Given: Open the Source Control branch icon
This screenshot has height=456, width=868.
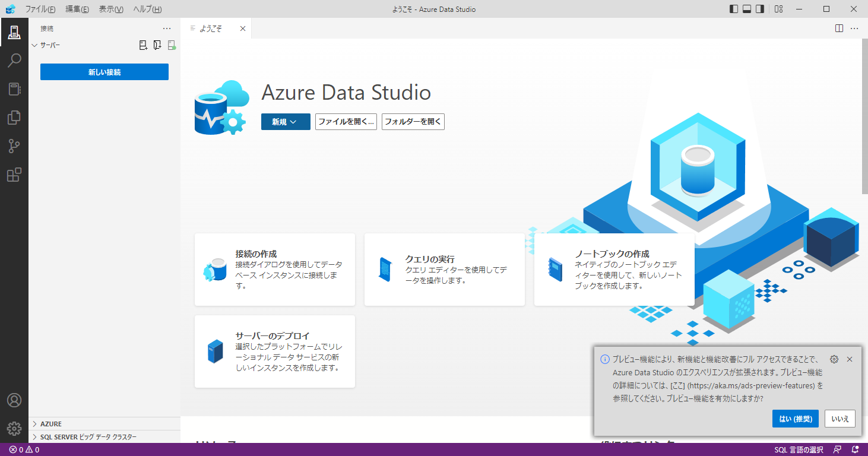Looking at the screenshot, I should point(14,146).
